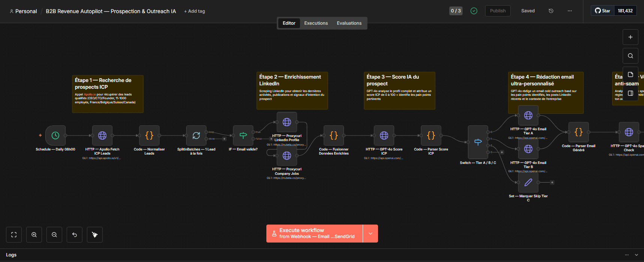
Task: Click the Saved status text
Action: [528, 11]
